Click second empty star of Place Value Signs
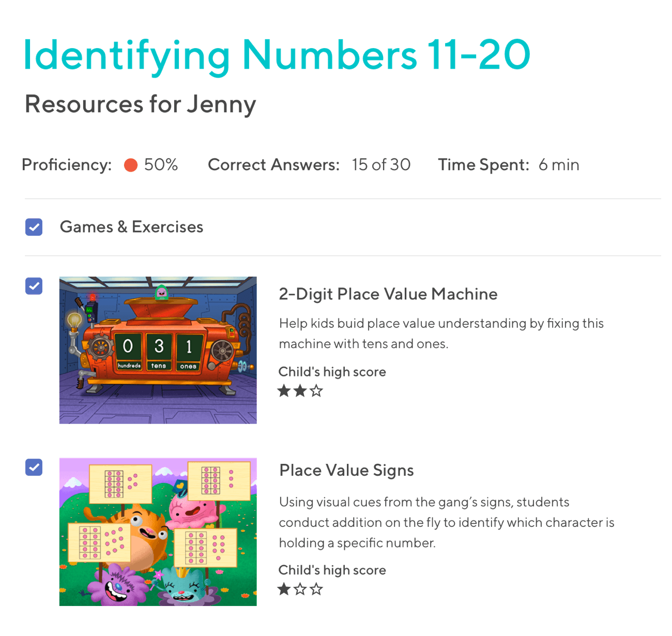The width and height of the screenshot is (672, 636). 300,589
